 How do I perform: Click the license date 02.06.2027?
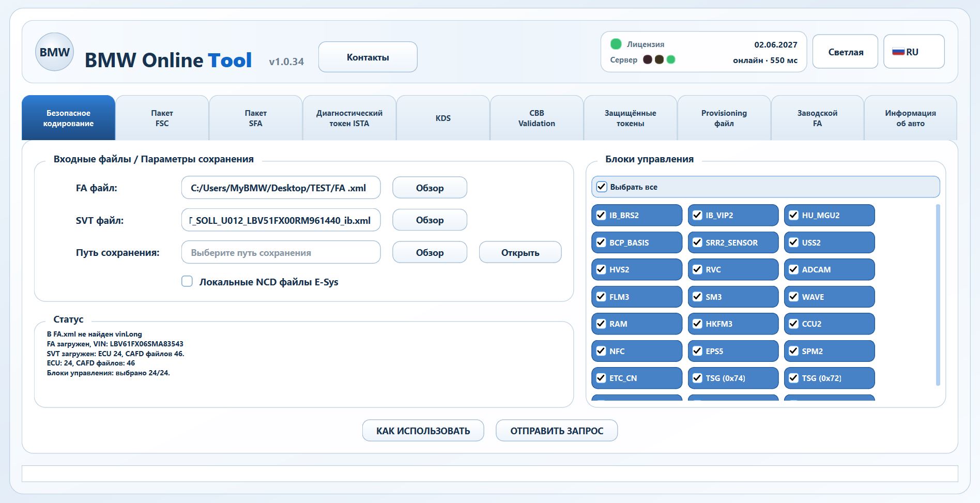pos(775,44)
